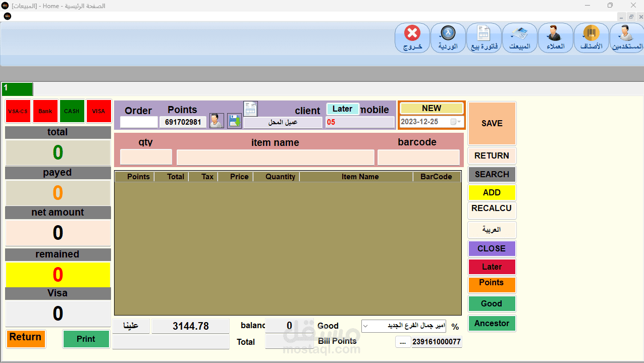Click the floppy disk save icon

(234, 121)
